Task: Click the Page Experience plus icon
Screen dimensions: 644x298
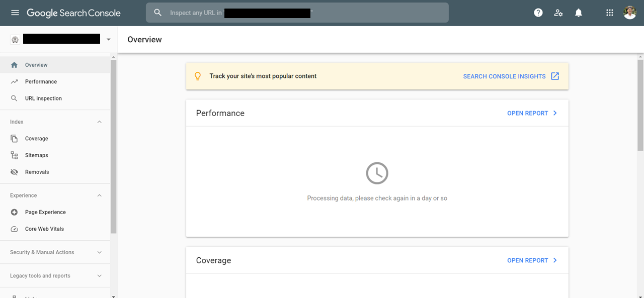Action: [14, 212]
